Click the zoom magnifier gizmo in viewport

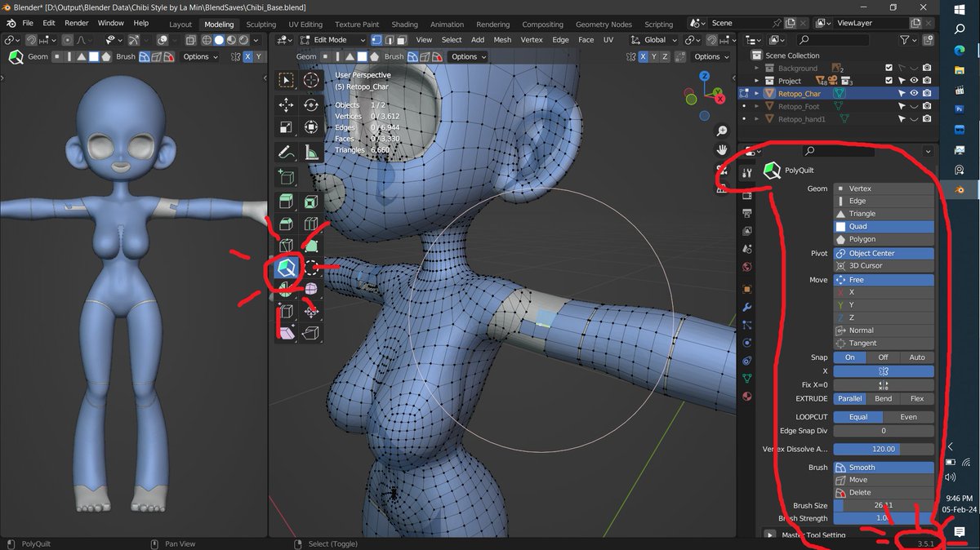point(722,131)
